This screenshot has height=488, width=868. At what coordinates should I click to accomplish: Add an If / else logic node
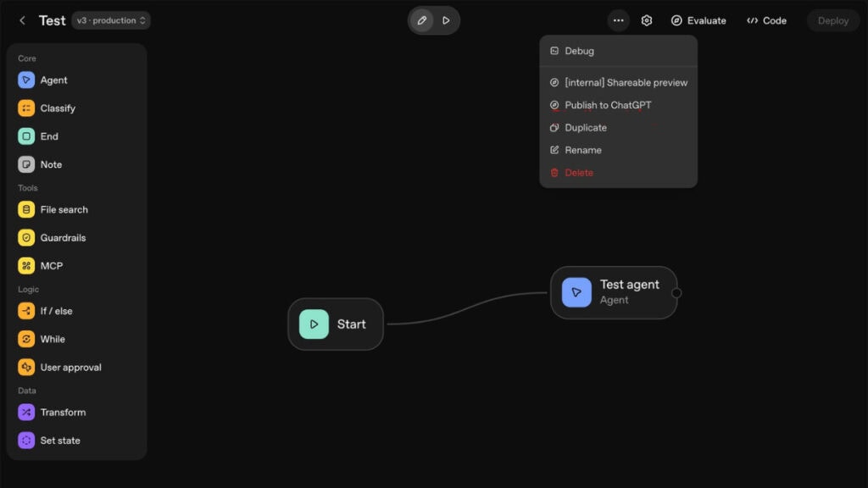[26, 311]
